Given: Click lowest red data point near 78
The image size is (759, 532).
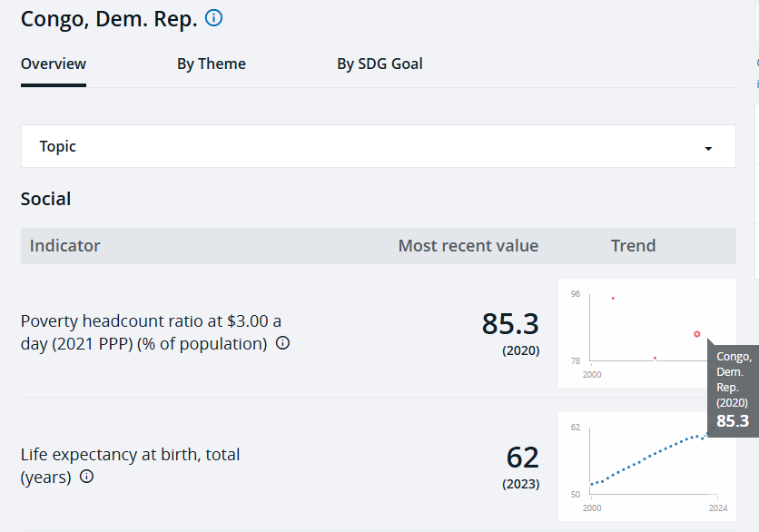Looking at the screenshot, I should tap(655, 358).
